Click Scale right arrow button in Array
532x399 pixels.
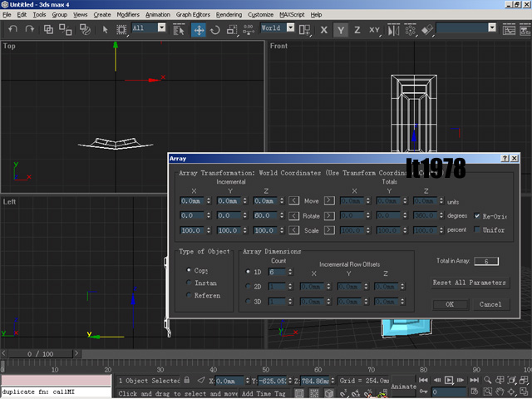coord(329,230)
